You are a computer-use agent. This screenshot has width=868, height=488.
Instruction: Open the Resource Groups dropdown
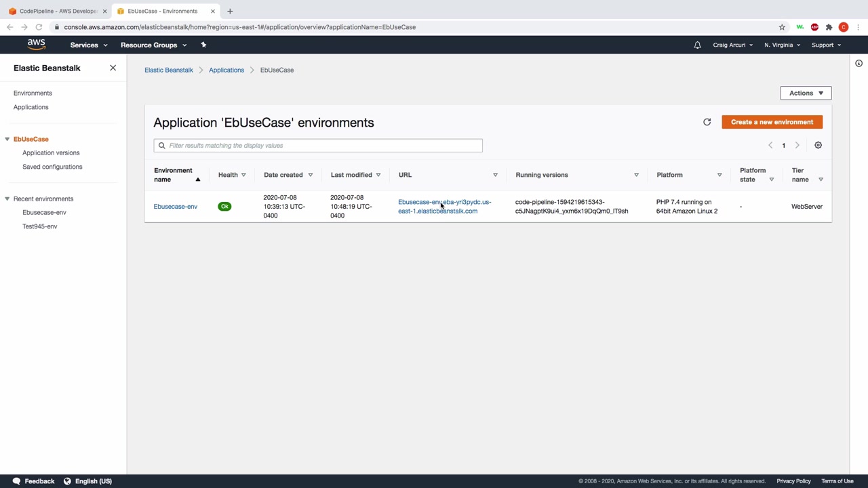(153, 45)
